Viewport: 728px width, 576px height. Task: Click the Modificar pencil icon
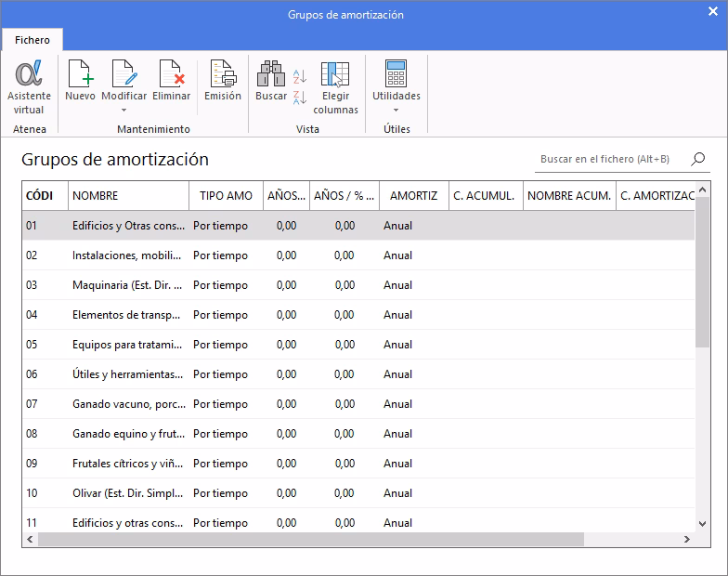123,74
